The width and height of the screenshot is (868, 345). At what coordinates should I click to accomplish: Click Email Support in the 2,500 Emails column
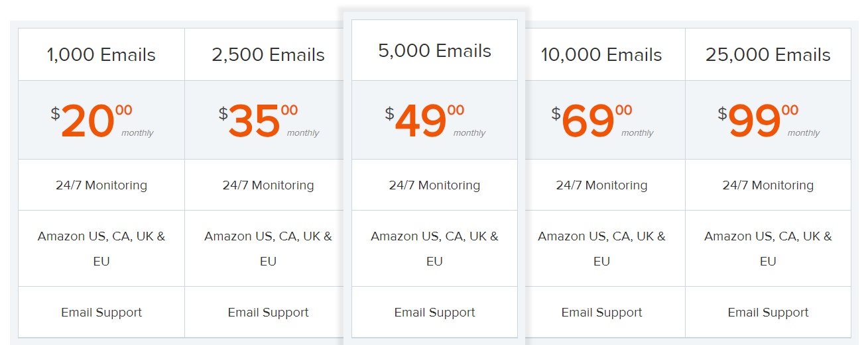[x=268, y=313]
